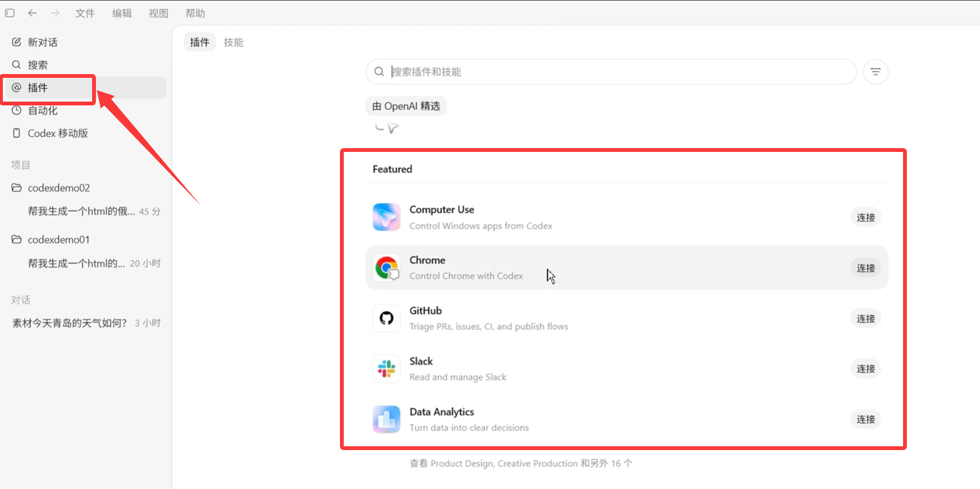Connect the Data Analytics plugin
This screenshot has width=980, height=489.
(866, 419)
